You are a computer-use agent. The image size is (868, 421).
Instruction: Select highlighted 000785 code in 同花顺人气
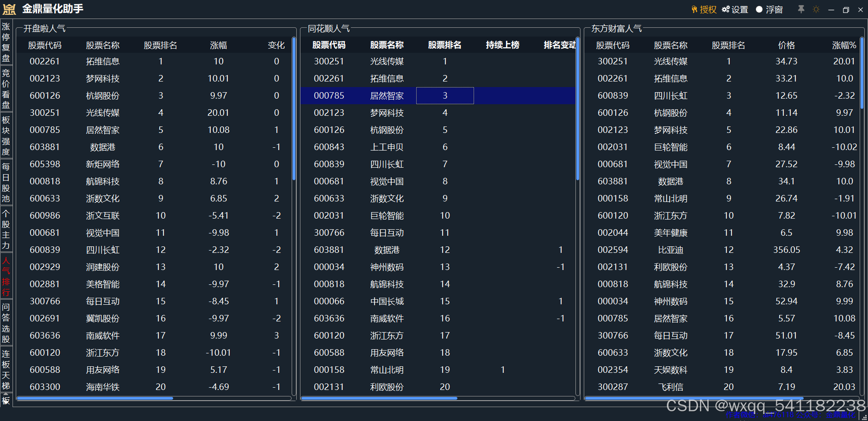(x=329, y=95)
